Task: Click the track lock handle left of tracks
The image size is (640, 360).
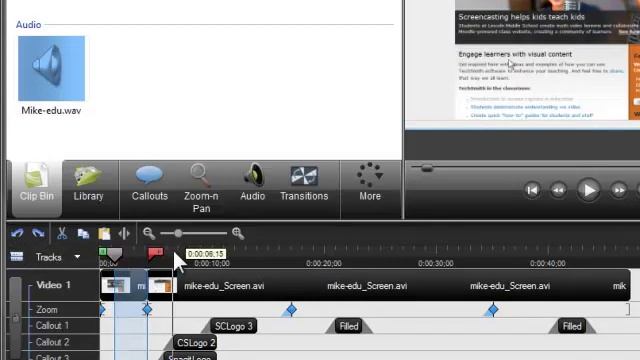Action: tap(15, 318)
